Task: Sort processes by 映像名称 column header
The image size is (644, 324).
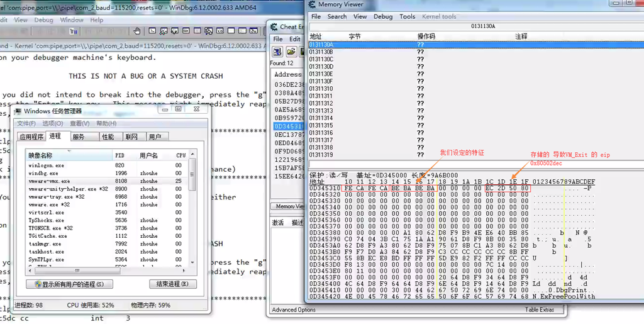Action: (69, 155)
